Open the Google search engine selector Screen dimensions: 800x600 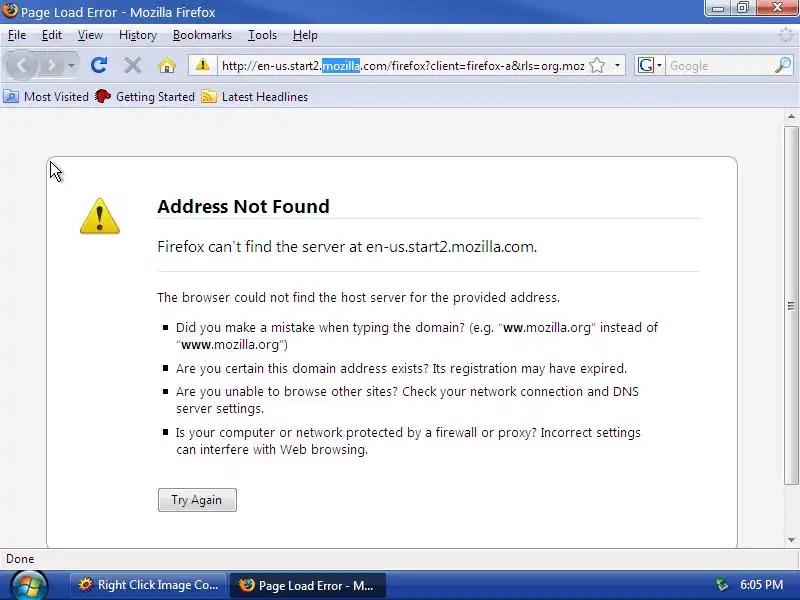(x=649, y=65)
